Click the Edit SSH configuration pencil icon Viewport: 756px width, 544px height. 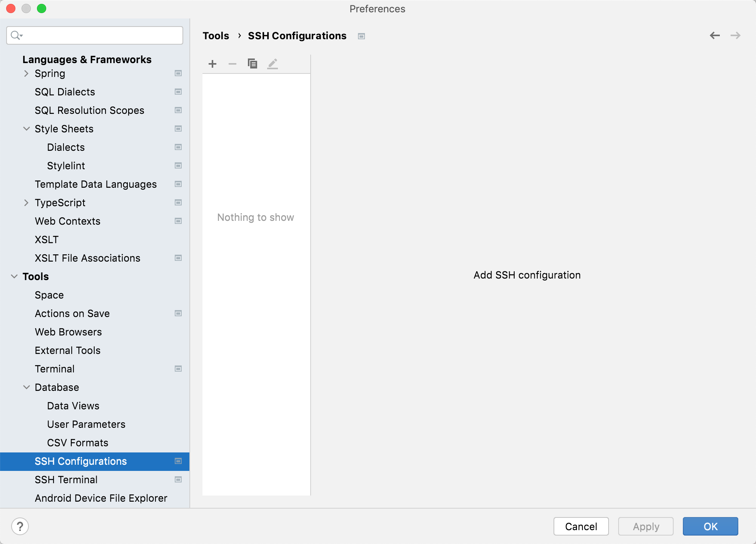tap(272, 63)
